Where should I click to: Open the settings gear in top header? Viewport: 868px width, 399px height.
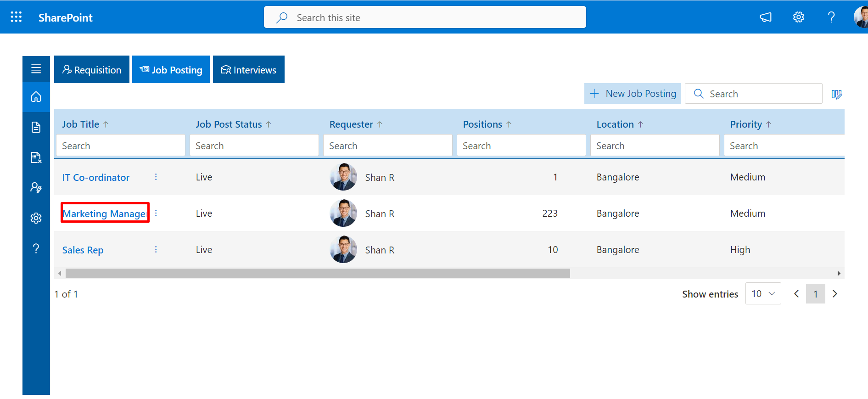point(799,17)
